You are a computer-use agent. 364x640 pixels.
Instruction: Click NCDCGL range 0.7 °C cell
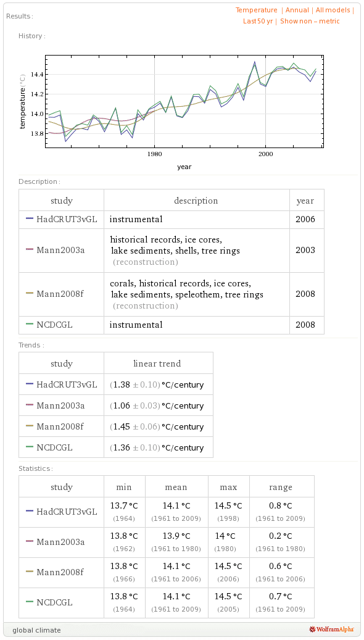tap(281, 602)
